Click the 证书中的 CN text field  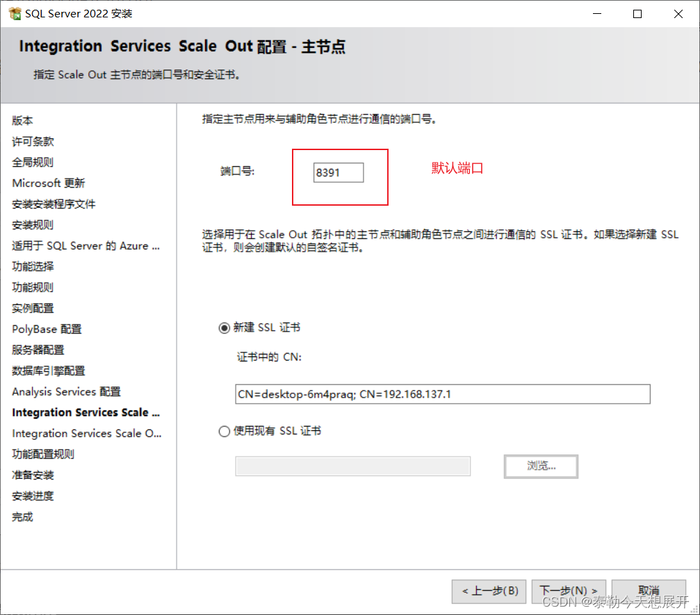442,394
